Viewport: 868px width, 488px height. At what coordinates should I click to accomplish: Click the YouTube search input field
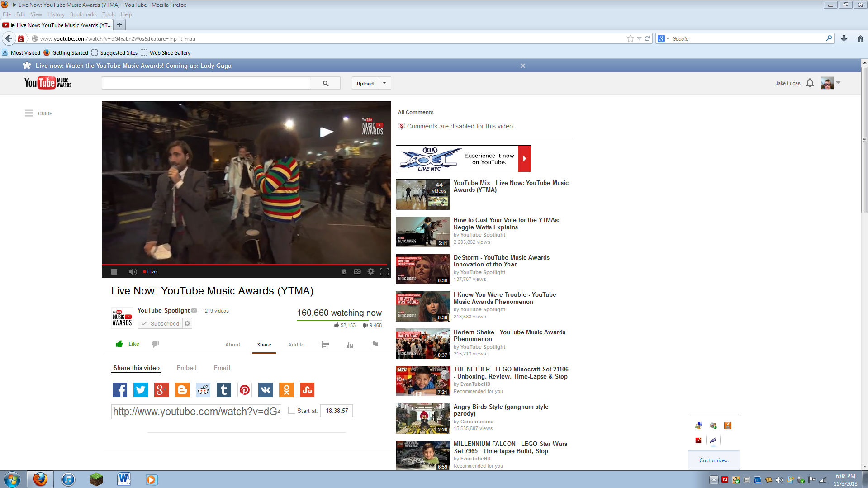206,83
